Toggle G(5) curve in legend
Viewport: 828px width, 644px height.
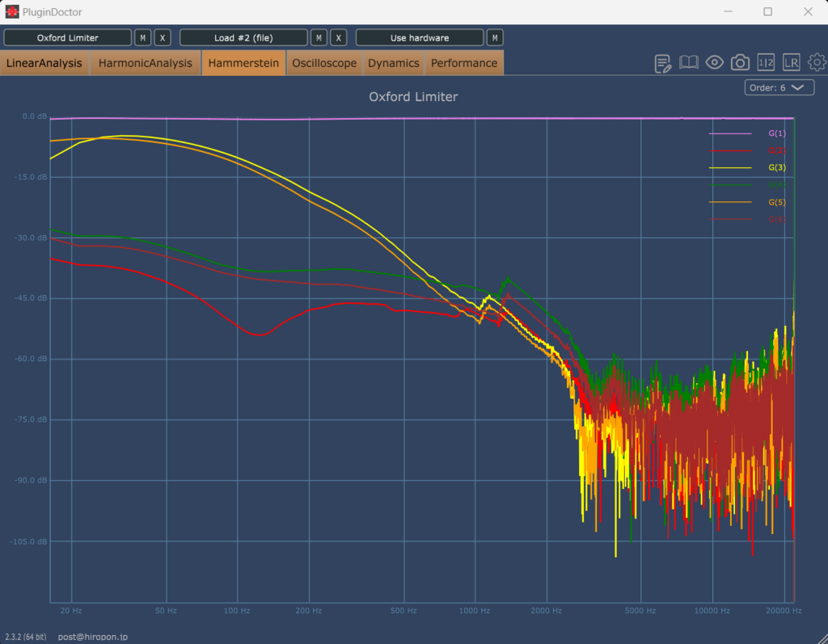click(747, 202)
